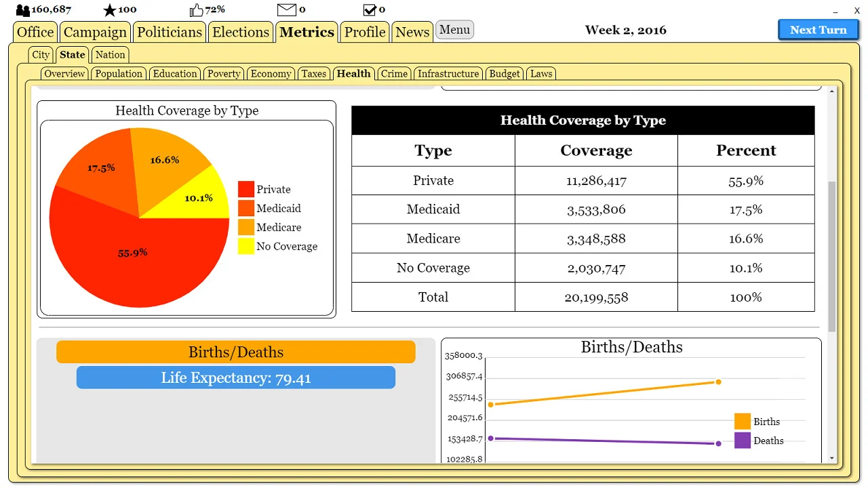
Task: Select the City metrics tab
Action: point(40,54)
